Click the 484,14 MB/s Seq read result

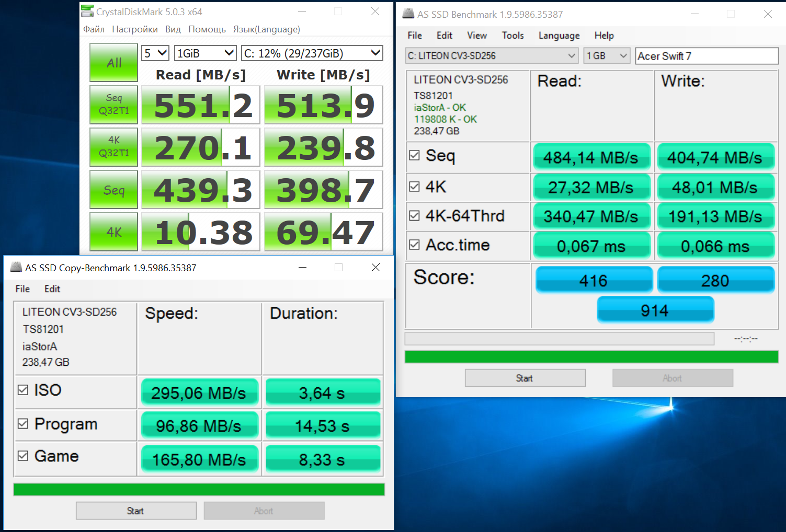pyautogui.click(x=591, y=157)
